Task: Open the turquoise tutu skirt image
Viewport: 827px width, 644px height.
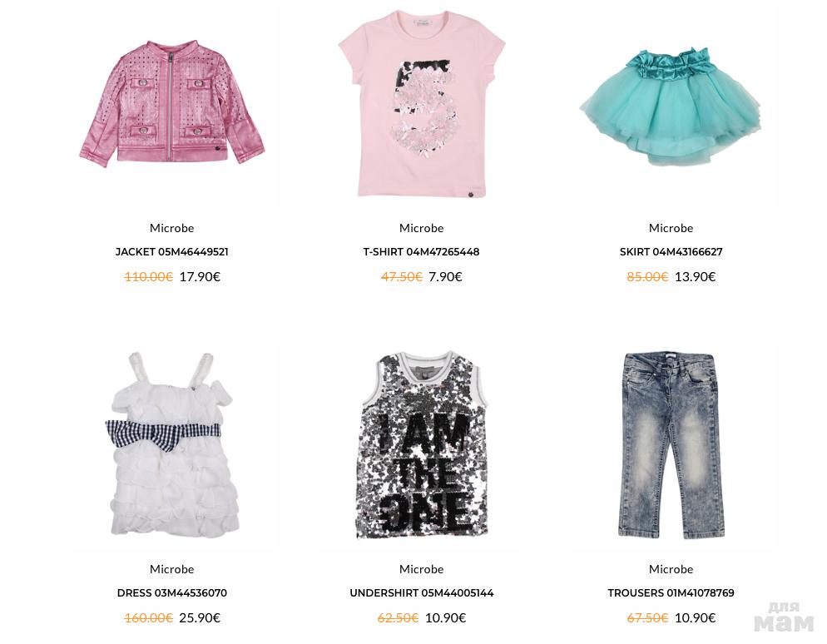Action: coord(671,106)
